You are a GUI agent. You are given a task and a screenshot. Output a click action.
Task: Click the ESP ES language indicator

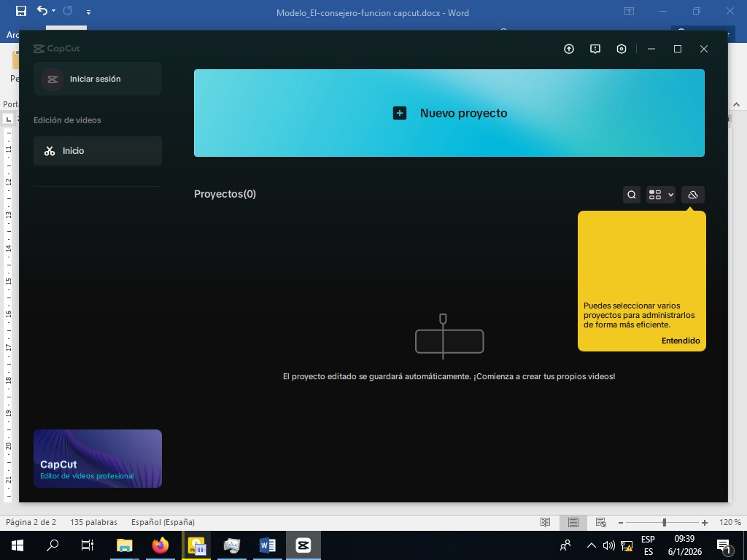648,545
